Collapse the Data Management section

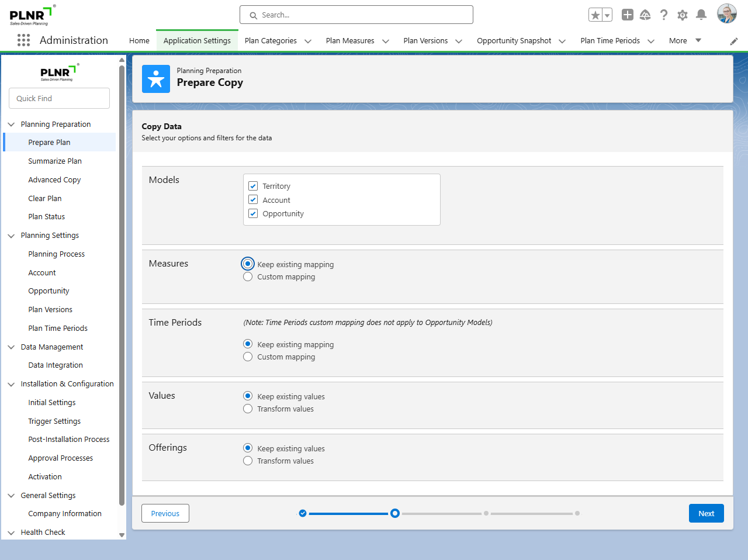coord(11,347)
